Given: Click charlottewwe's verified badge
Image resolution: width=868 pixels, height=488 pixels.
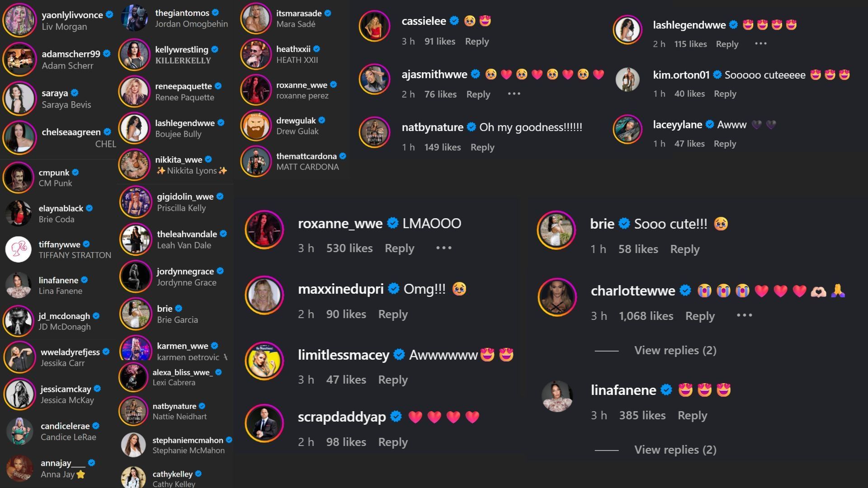Looking at the screenshot, I should 685,291.
